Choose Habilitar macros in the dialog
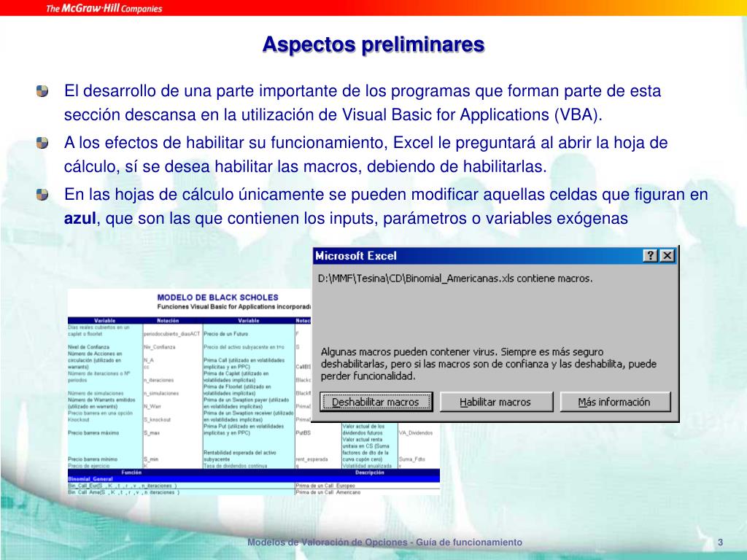747x560 pixels. pos(496,402)
